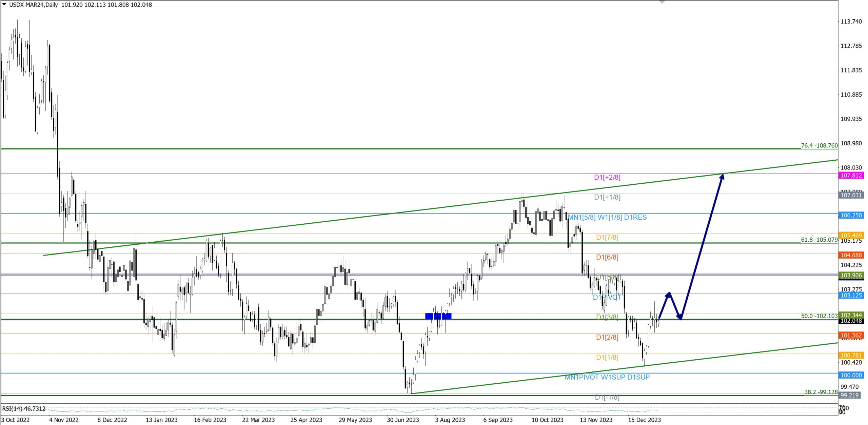Select the MN1[5/8] W1[1/8] D1RES label
This screenshot has height=425, width=868.
[607, 217]
